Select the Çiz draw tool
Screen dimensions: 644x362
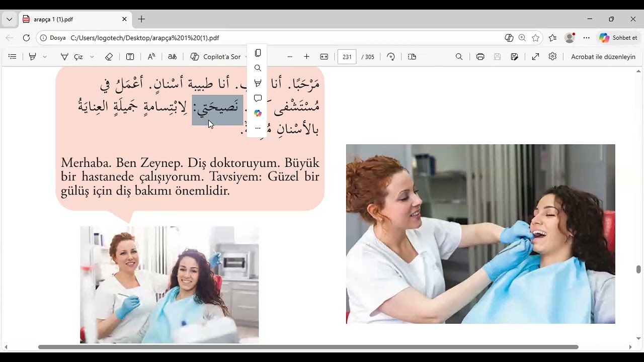coord(72,57)
